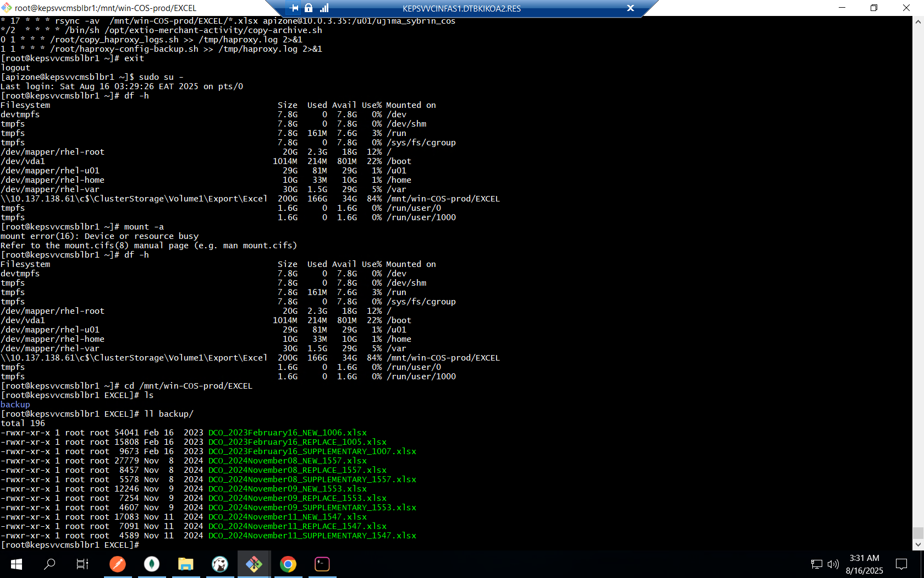Launch Postman from the taskbar
Viewport: 924px width, 578px height.
[x=118, y=564]
